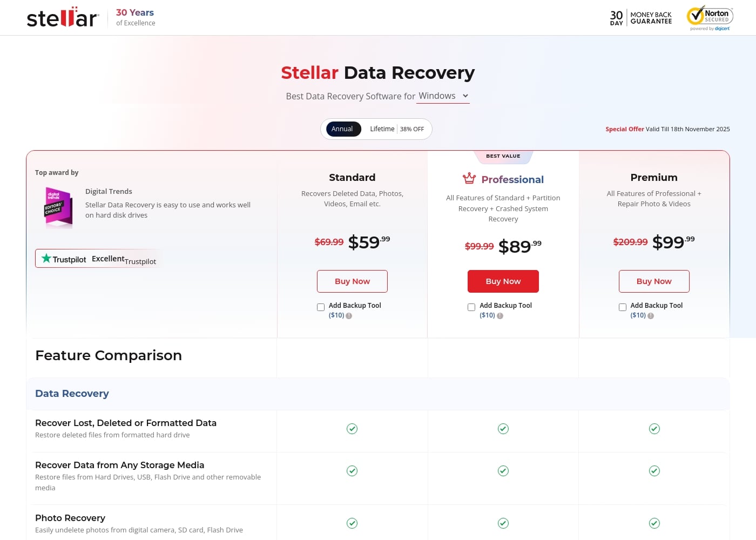756x540 pixels.
Task: Click Premium checkmark for Photo Recovery
Action: click(654, 523)
